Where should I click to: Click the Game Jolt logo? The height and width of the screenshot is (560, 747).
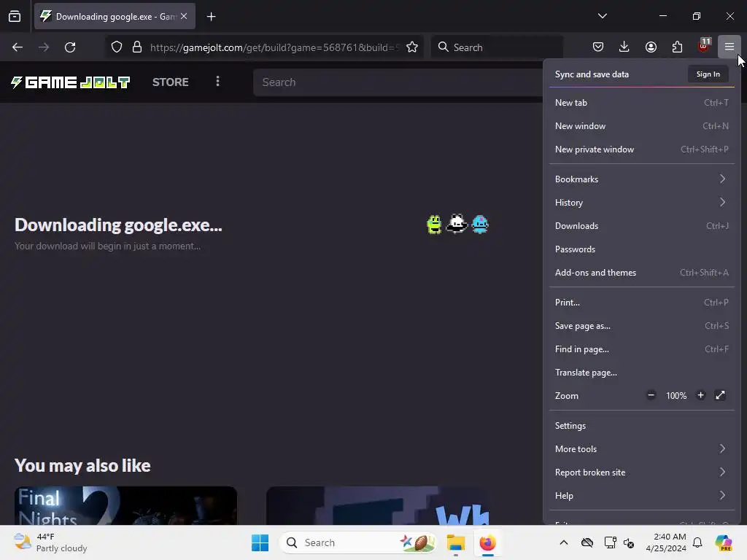click(x=70, y=82)
